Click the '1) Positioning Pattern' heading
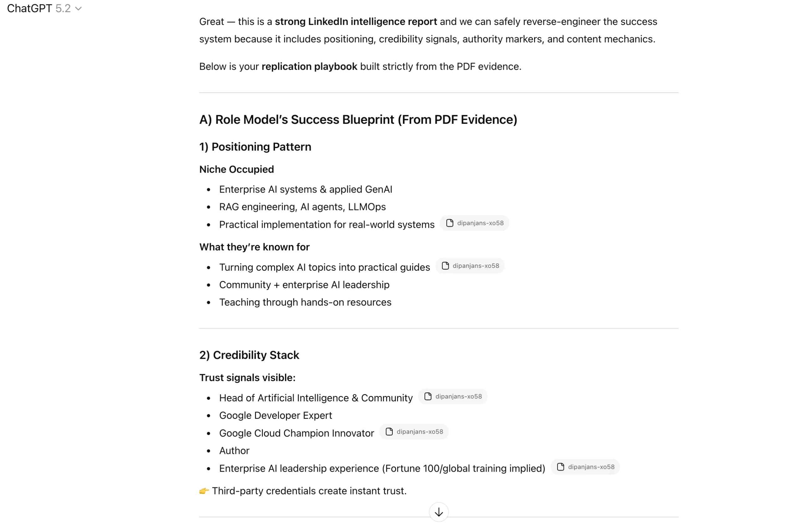The height and width of the screenshot is (532, 801). pyautogui.click(x=255, y=147)
